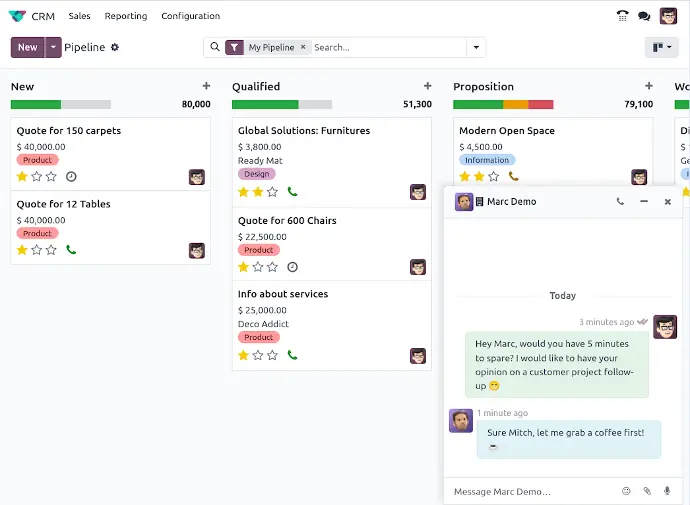
Task: Open emoji picker in chat composer
Action: click(626, 491)
